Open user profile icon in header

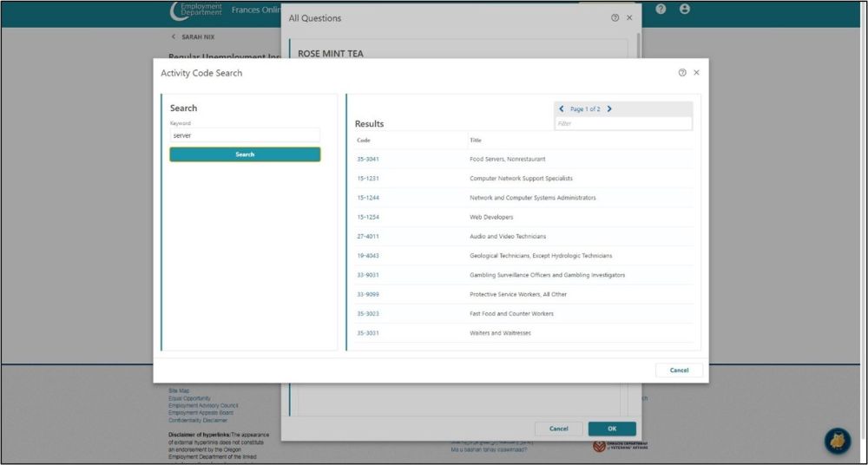coord(685,9)
